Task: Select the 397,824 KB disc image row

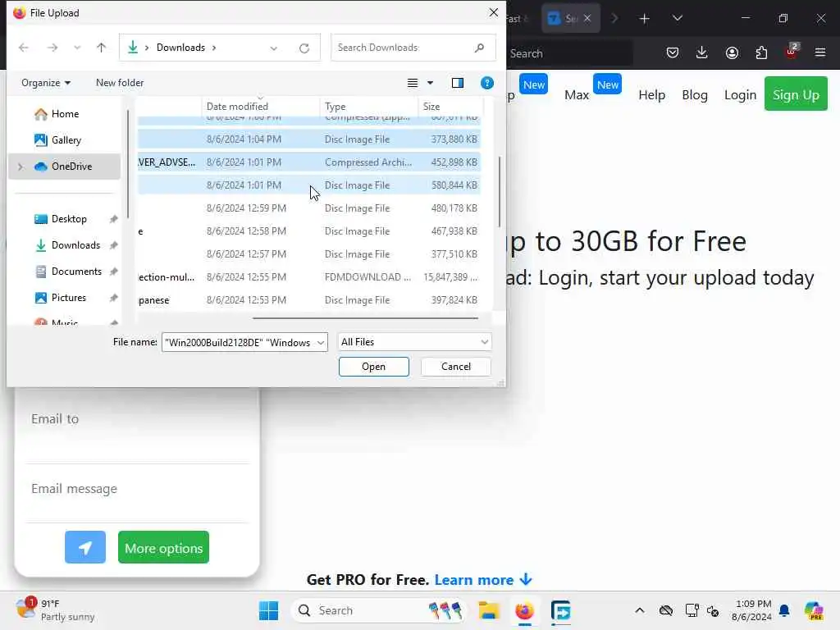Action: pos(309,300)
